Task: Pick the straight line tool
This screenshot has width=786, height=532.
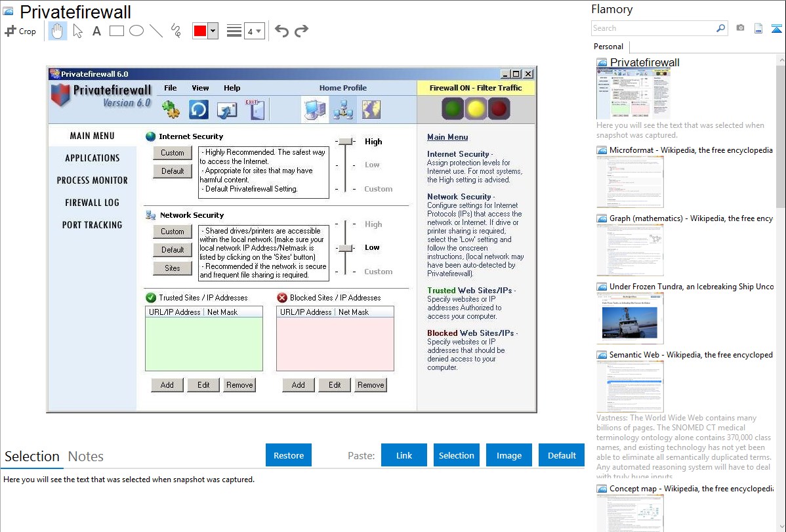Action: click(156, 31)
